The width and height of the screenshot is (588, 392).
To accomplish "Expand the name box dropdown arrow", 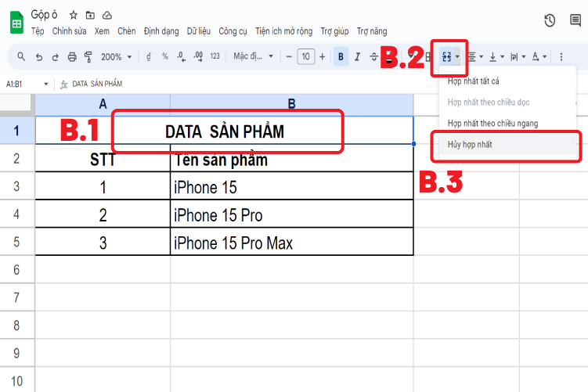I will pyautogui.click(x=45, y=84).
